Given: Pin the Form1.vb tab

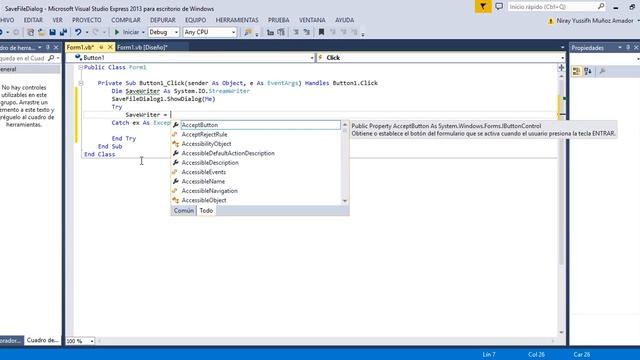Looking at the screenshot, I should [101, 47].
